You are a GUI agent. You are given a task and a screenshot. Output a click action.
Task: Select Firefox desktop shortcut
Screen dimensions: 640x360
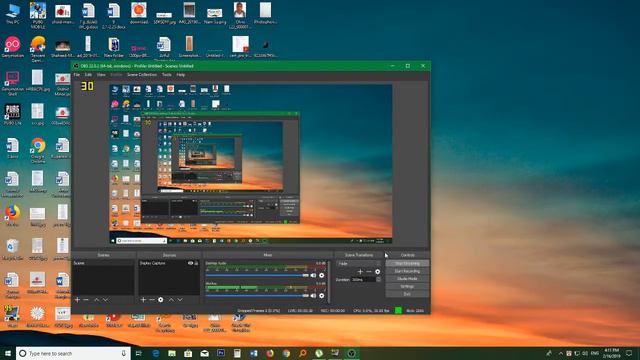[x=13, y=216]
